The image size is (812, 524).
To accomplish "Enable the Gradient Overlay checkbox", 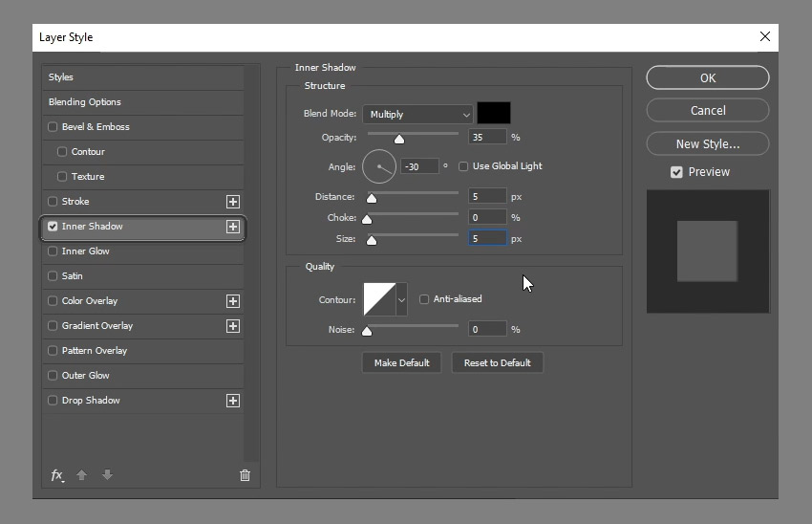I will point(53,326).
